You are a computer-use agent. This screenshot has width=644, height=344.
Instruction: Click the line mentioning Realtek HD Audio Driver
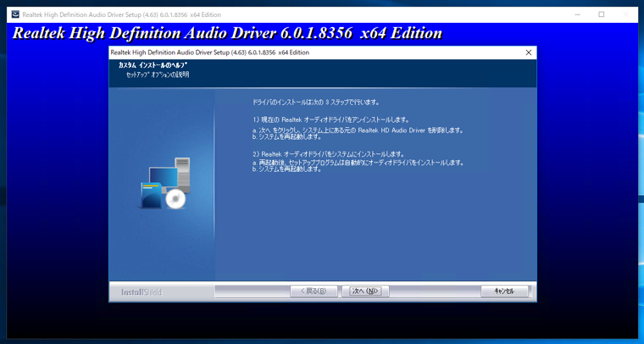tap(358, 130)
